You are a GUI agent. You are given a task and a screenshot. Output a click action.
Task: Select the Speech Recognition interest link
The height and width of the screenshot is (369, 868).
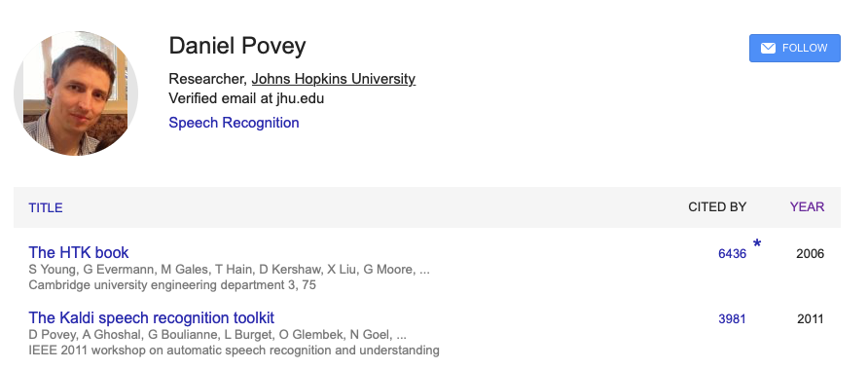[234, 123]
